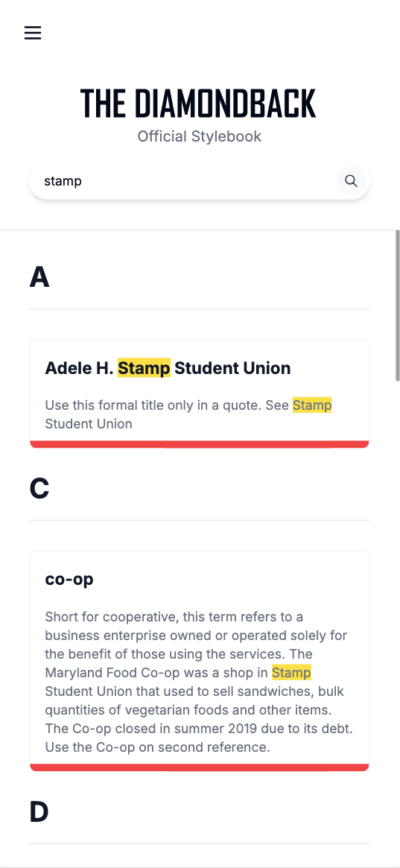Click the red bar under the co-op card

[199, 767]
